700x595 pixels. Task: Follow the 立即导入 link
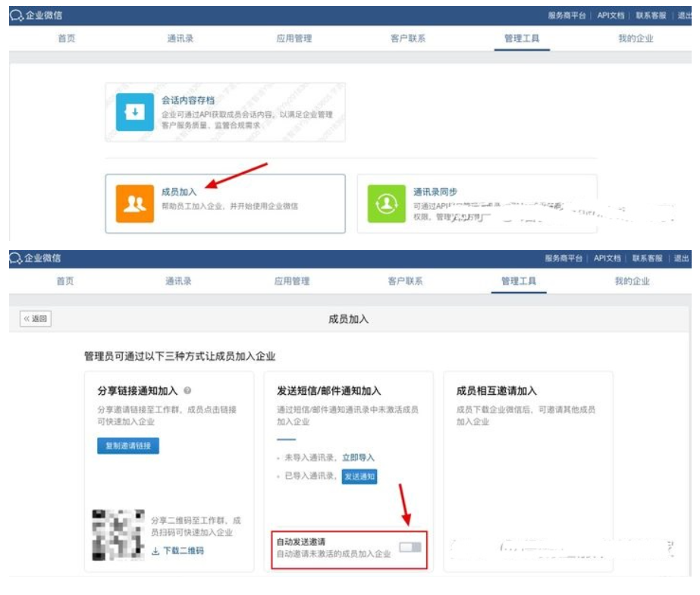point(358,458)
